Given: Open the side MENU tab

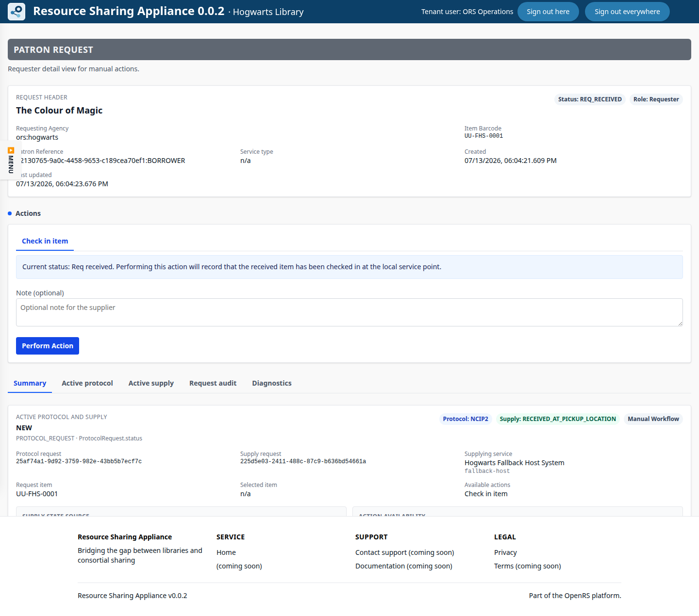Looking at the screenshot, I should click(x=11, y=160).
